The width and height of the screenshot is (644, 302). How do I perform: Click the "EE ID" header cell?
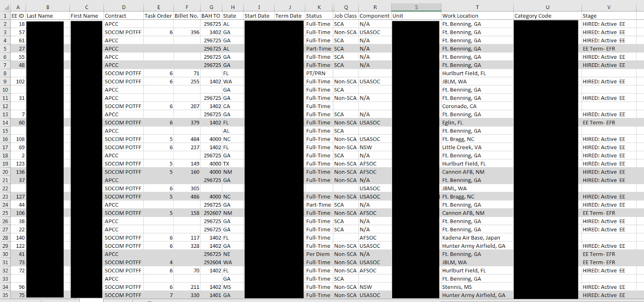[x=18, y=16]
